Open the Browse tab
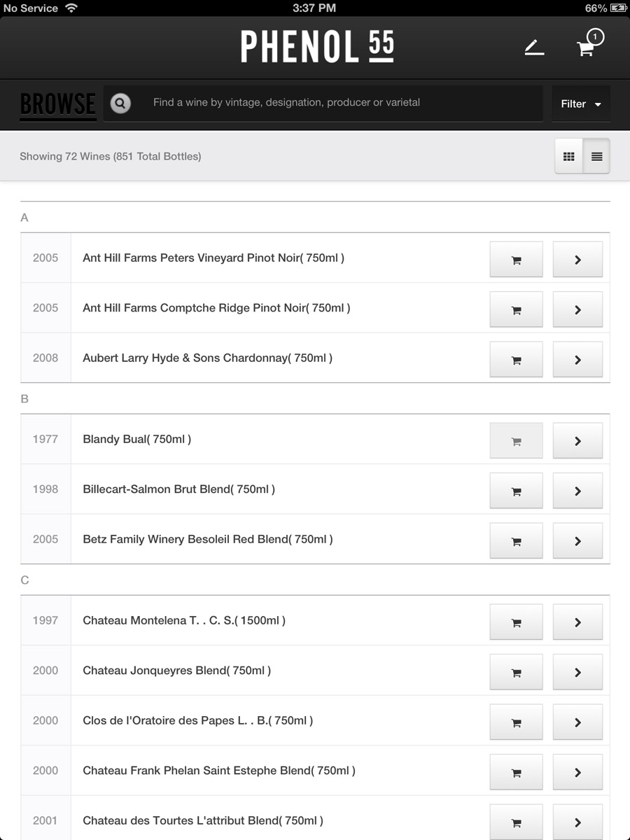630x840 pixels. [x=57, y=104]
